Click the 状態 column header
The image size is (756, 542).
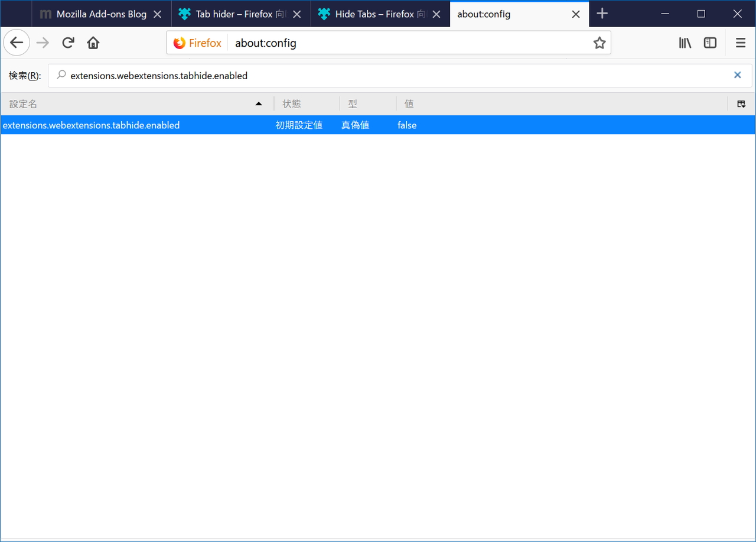[x=291, y=103]
